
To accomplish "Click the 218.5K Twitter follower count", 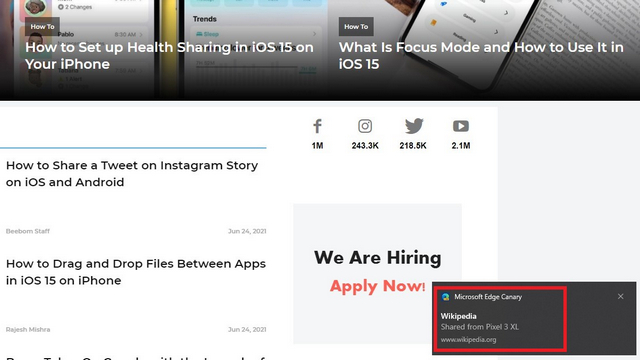I will pos(413,146).
